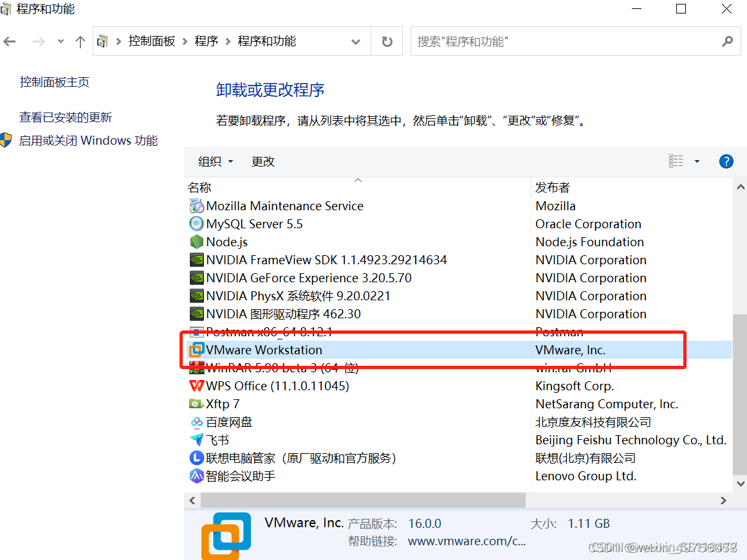Click the Xftp 7 icon

196,404
